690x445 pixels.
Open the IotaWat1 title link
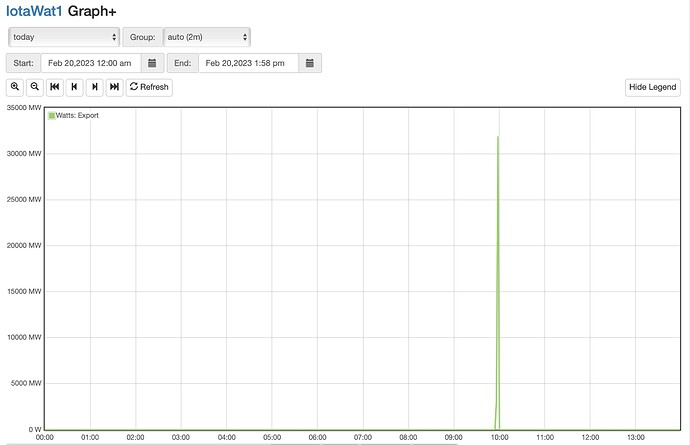tap(34, 11)
